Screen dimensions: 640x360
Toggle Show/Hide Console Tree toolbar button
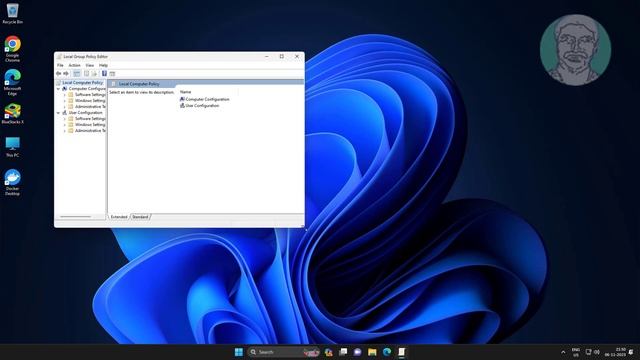[76, 73]
